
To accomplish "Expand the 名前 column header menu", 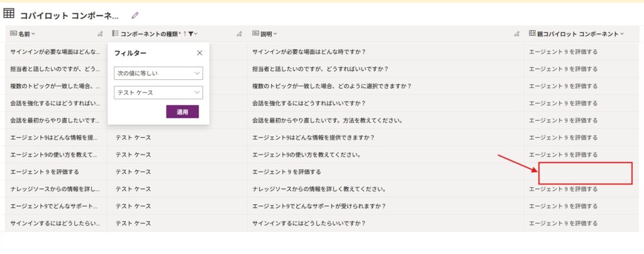I will pyautogui.click(x=33, y=34).
